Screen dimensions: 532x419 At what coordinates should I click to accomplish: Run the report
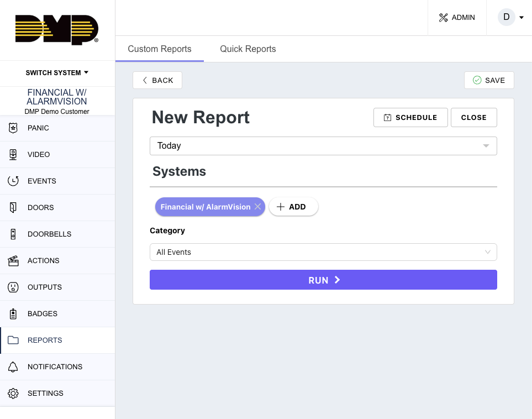[323, 280]
